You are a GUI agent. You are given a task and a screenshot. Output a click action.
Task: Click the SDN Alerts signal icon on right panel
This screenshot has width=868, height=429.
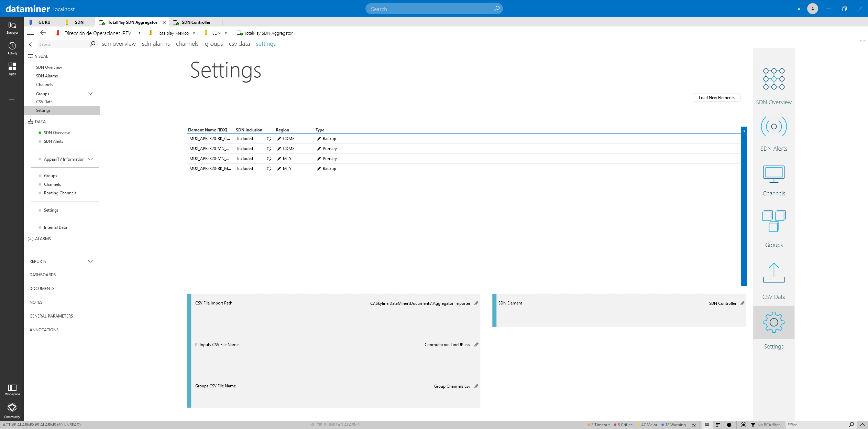(x=773, y=127)
